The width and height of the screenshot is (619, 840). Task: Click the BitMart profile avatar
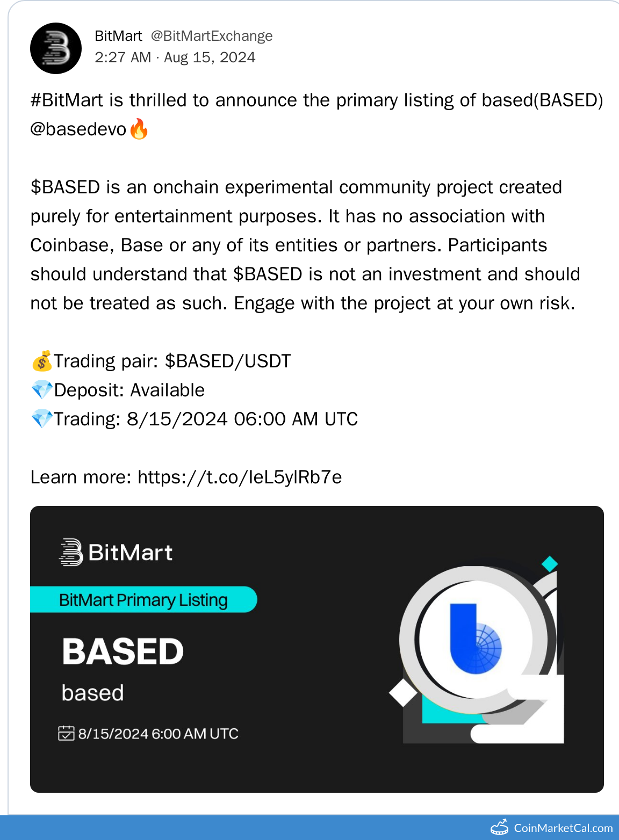click(x=56, y=48)
